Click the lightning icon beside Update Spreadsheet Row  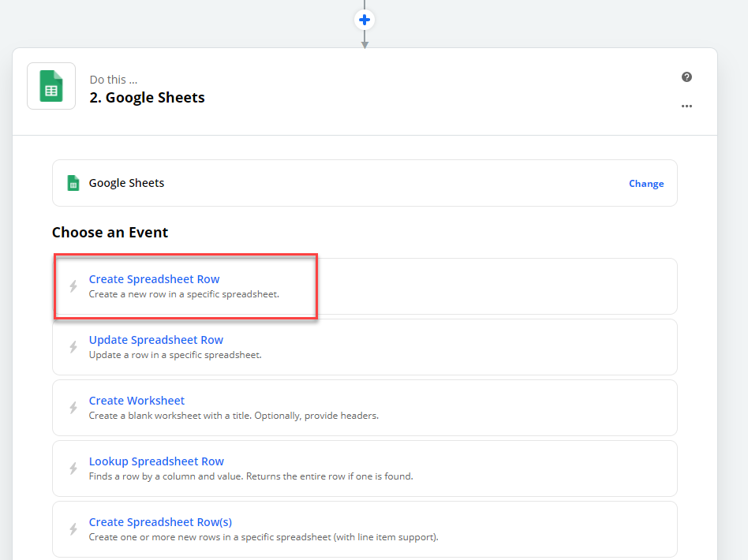point(73,345)
